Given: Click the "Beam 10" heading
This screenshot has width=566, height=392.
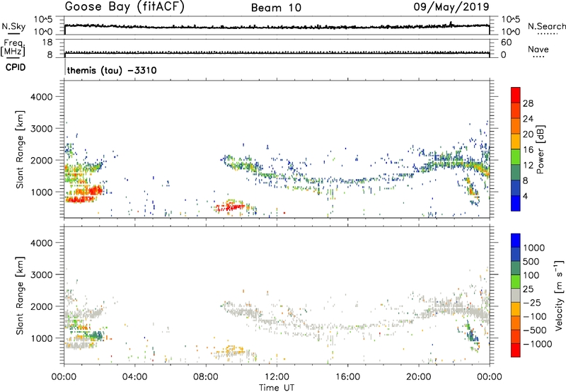Looking at the screenshot, I should [x=276, y=8].
